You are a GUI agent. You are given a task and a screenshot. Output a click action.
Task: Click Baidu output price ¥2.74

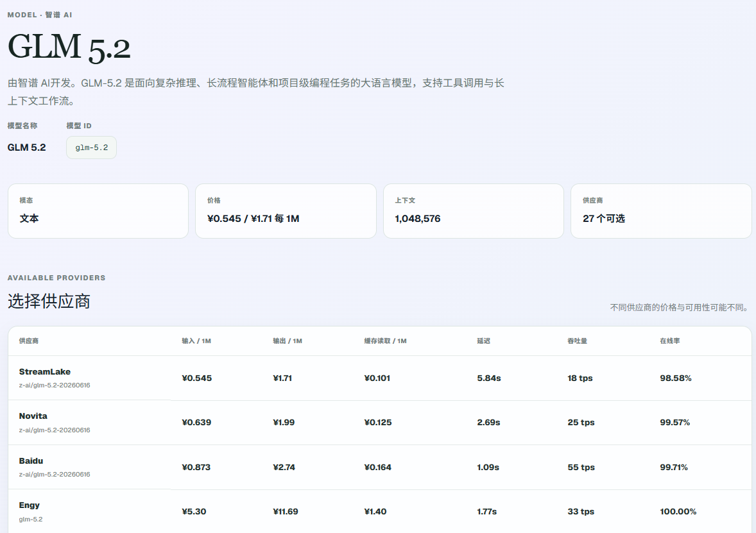pos(284,468)
